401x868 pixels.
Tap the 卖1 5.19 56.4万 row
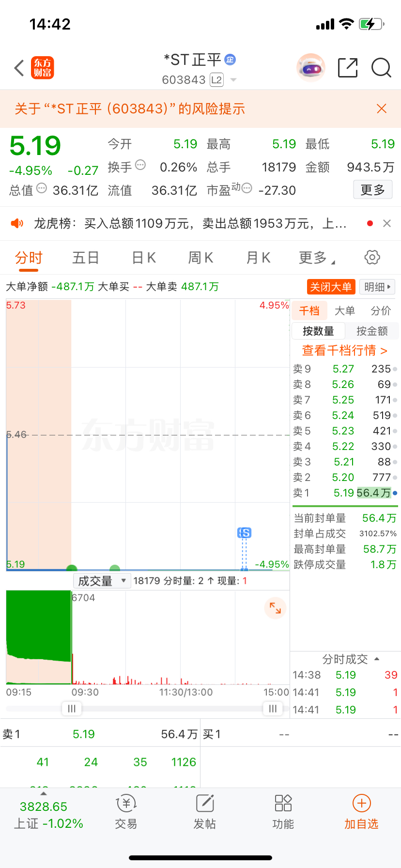[345, 493]
